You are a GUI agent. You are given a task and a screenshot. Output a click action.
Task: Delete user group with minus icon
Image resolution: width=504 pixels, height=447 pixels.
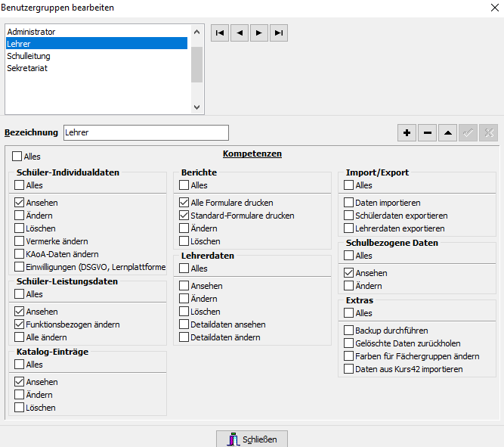428,133
